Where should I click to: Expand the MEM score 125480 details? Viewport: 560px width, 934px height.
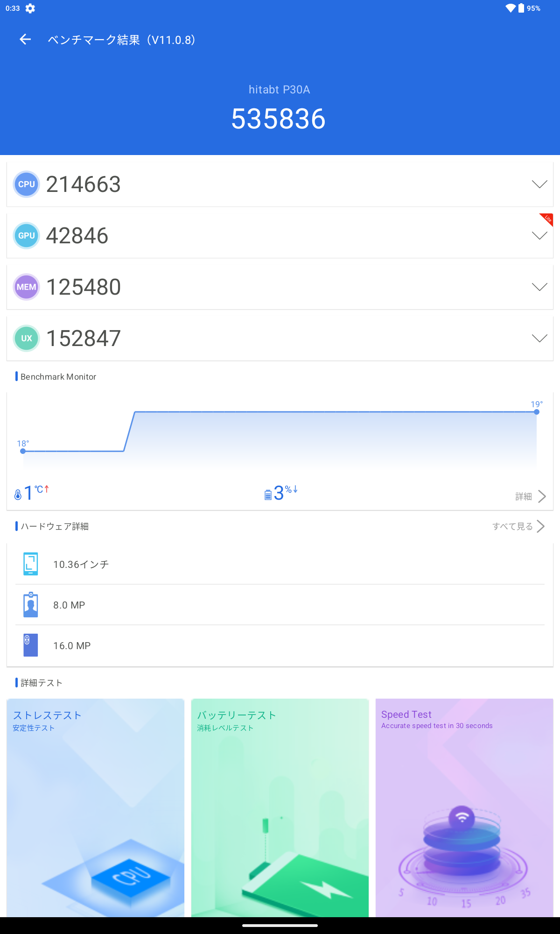point(539,287)
